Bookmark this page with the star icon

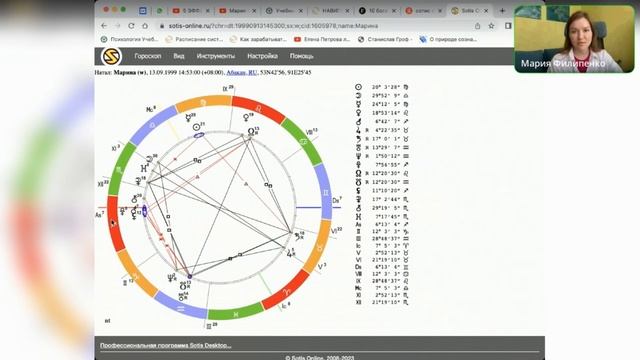pyautogui.click(x=491, y=26)
